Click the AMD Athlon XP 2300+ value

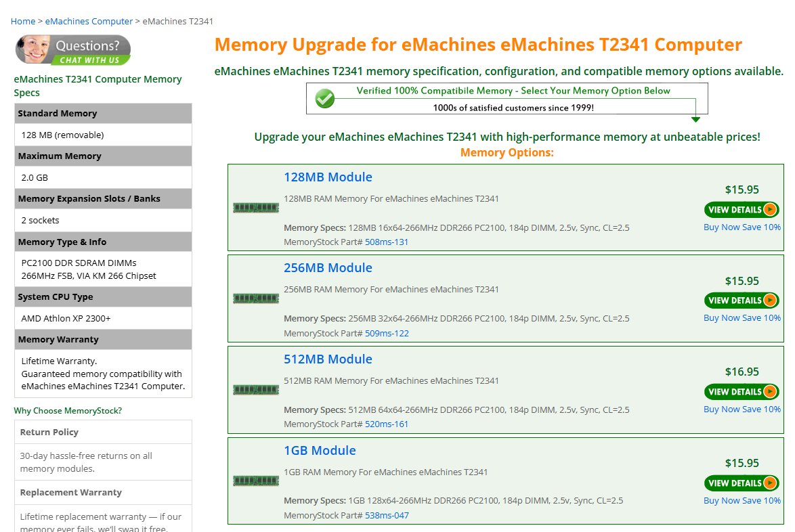click(x=66, y=318)
